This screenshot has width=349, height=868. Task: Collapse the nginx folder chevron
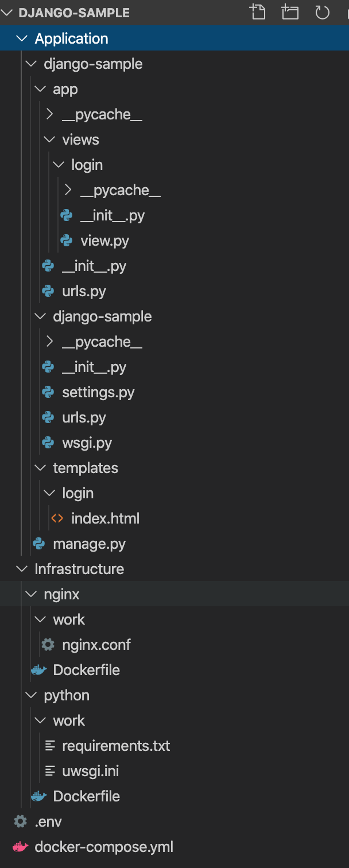tap(31, 594)
